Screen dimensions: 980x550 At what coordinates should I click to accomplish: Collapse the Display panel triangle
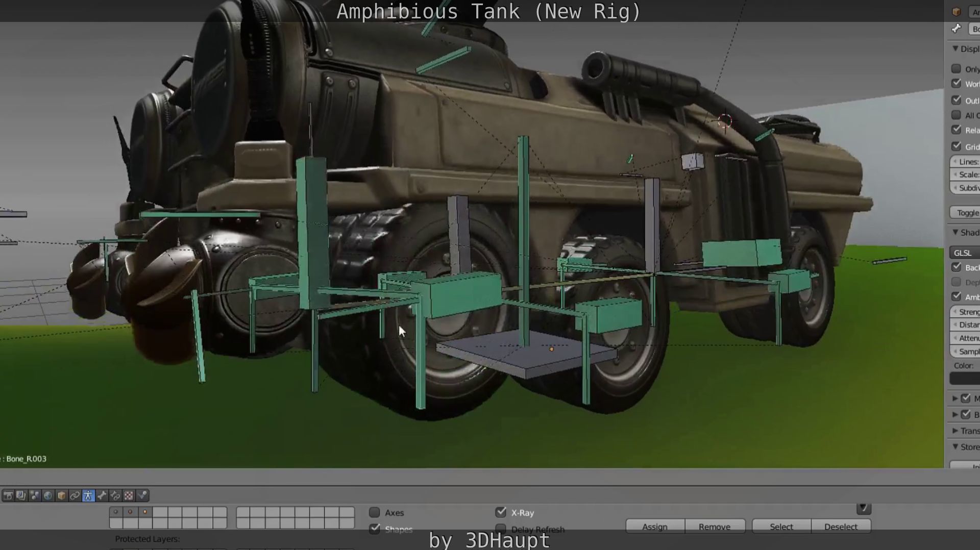(955, 48)
